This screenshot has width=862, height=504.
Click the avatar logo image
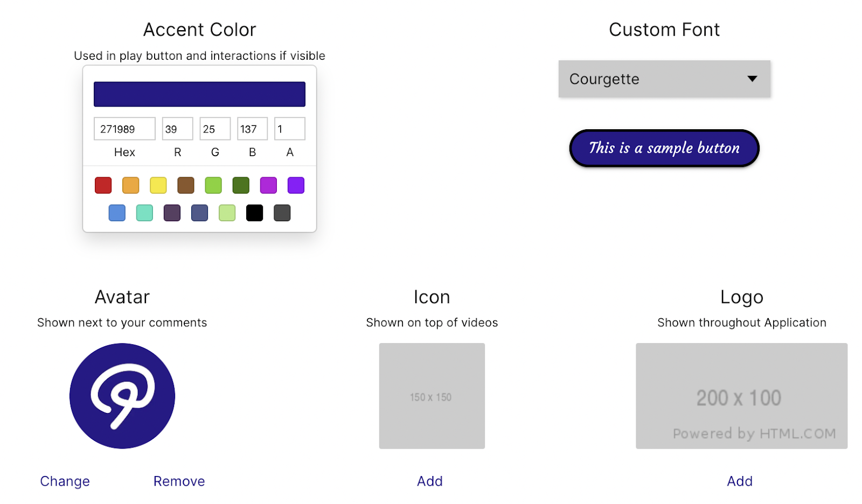122,396
